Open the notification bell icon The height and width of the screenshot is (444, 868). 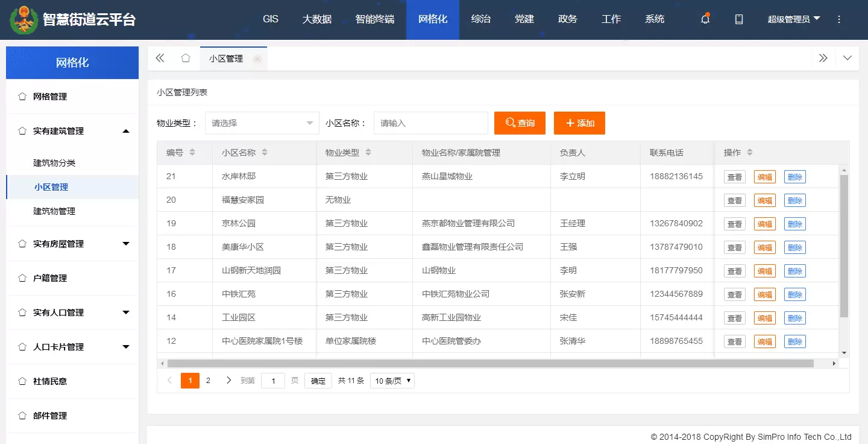point(705,19)
